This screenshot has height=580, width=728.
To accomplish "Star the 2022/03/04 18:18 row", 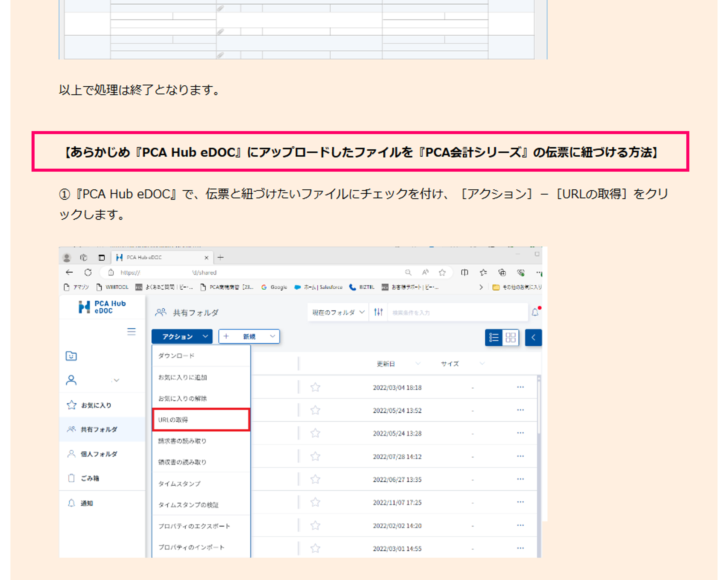I will 315,387.
